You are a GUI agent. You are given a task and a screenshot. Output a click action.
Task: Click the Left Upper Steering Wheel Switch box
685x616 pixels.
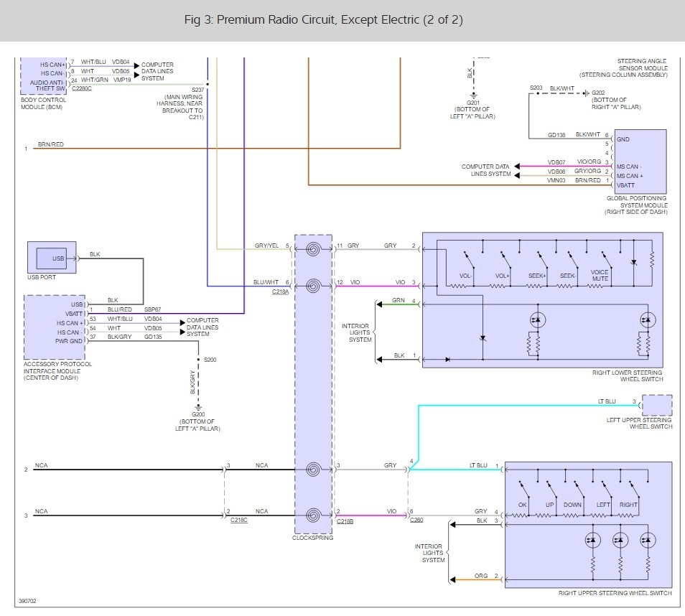(x=657, y=406)
